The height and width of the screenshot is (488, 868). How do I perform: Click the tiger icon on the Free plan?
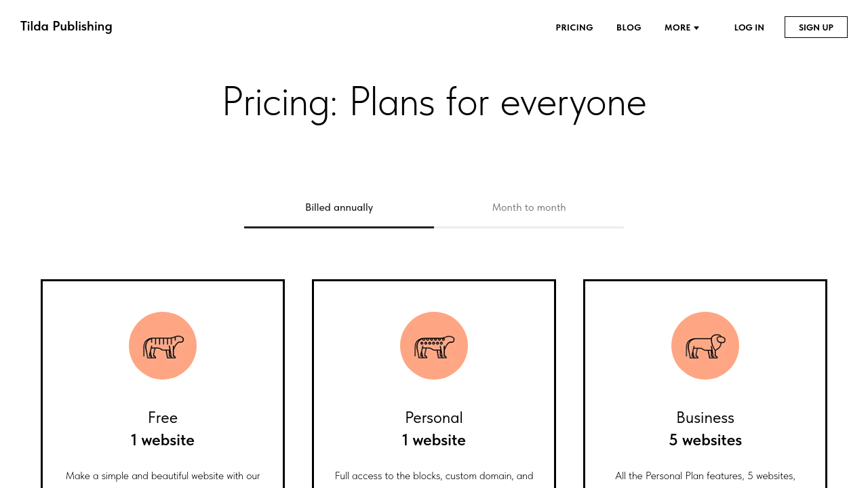click(x=163, y=346)
